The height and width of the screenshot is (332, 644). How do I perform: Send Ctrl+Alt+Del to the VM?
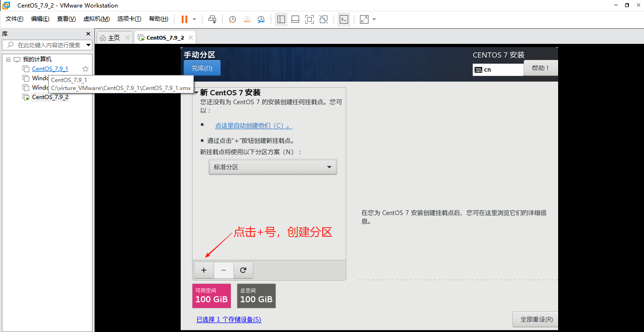(x=212, y=19)
